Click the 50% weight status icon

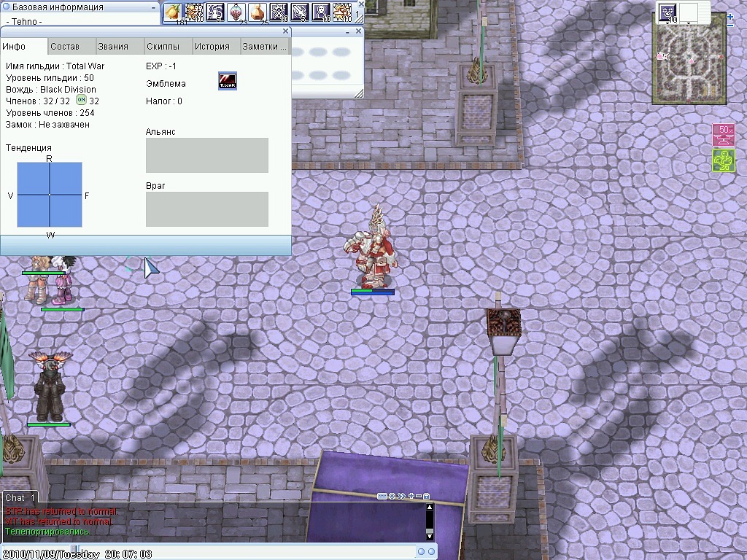tap(724, 135)
